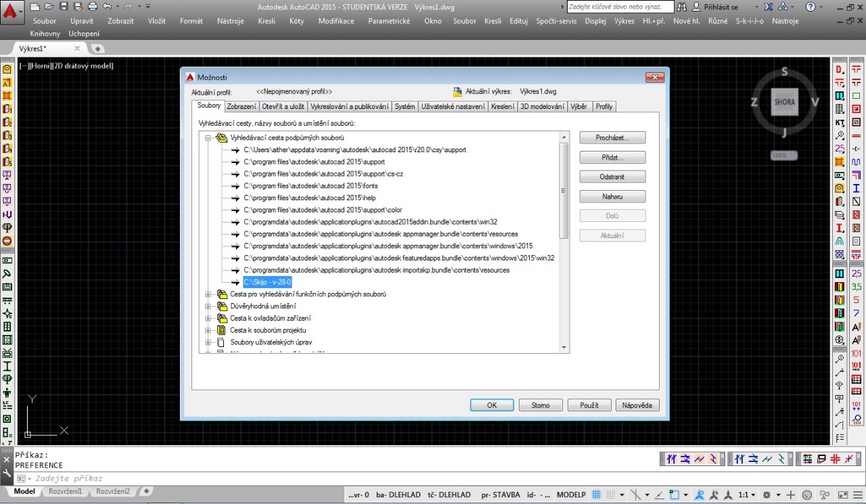Click the new layout plus icon beside Rozvržení2

(145, 491)
